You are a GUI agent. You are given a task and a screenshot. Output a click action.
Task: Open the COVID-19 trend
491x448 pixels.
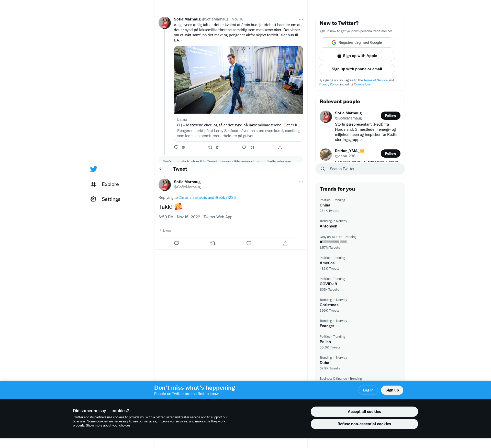click(x=360, y=284)
